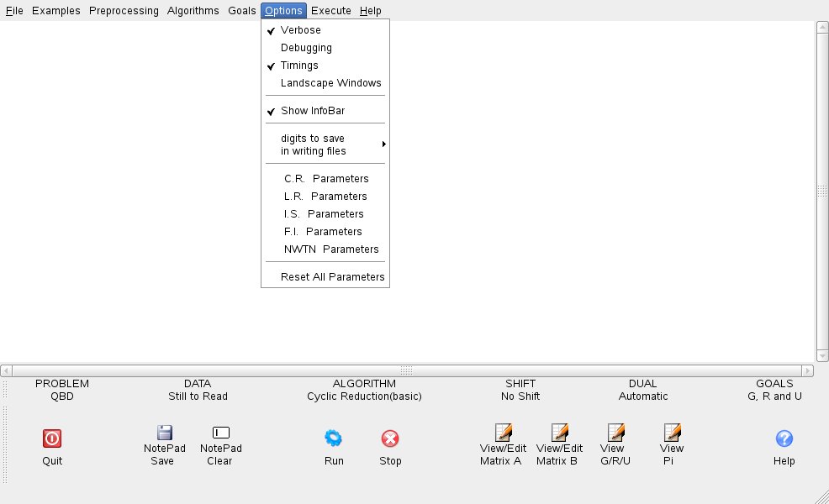Enable the Debugging option

coord(306,48)
